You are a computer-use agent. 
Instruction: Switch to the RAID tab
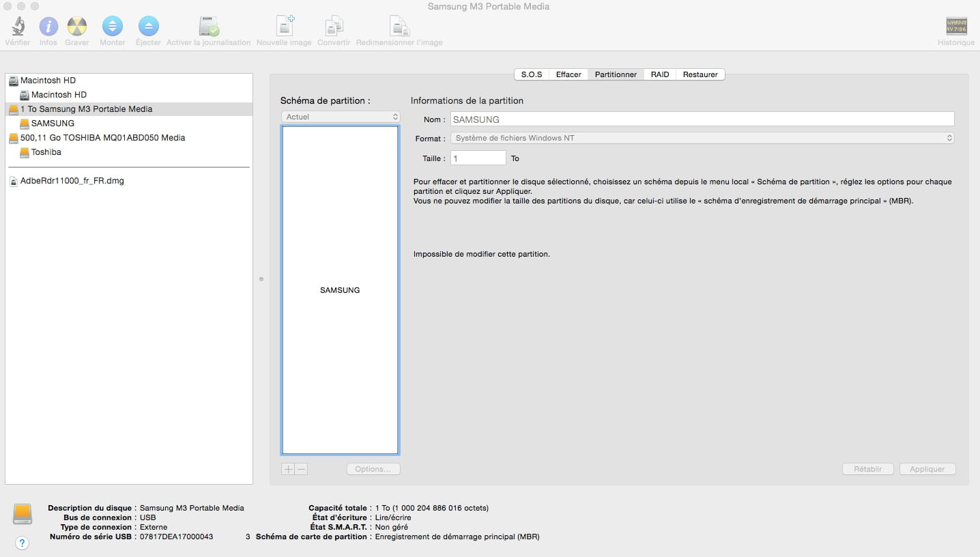(x=660, y=74)
